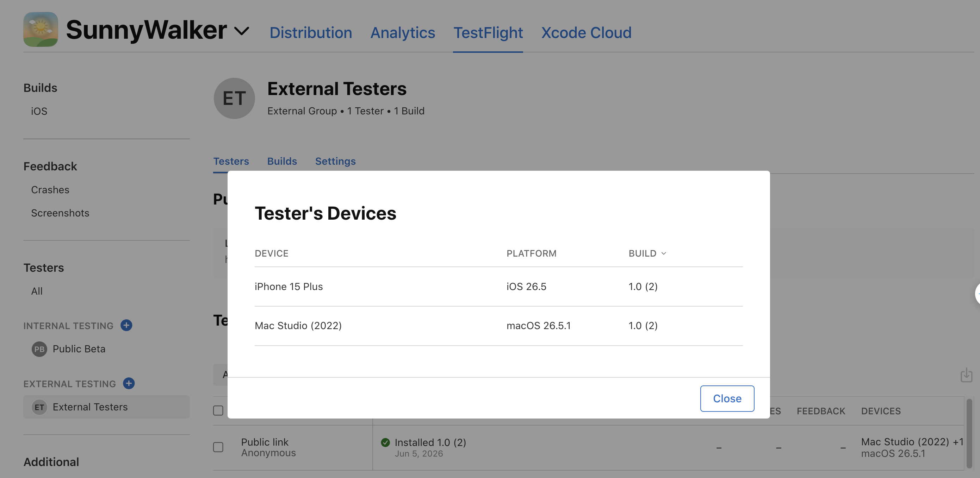Open Mac Studio (2022) +1 devices link
The image size is (980, 478).
point(912,441)
